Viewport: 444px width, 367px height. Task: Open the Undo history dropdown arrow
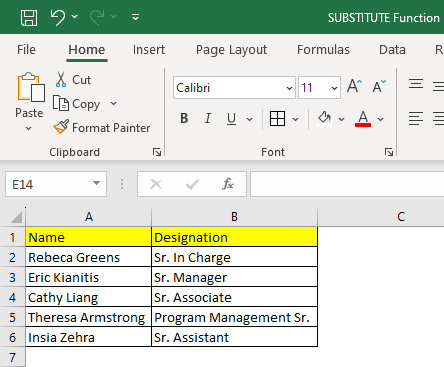click(75, 16)
